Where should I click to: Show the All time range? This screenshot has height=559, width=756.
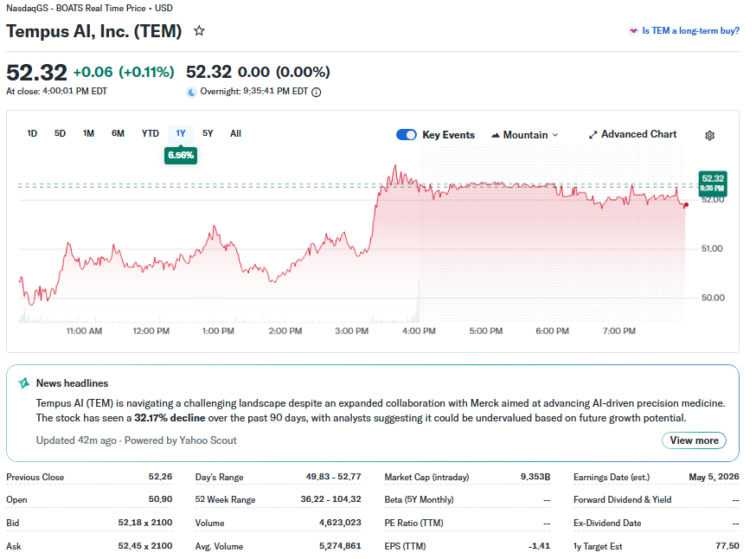236,133
